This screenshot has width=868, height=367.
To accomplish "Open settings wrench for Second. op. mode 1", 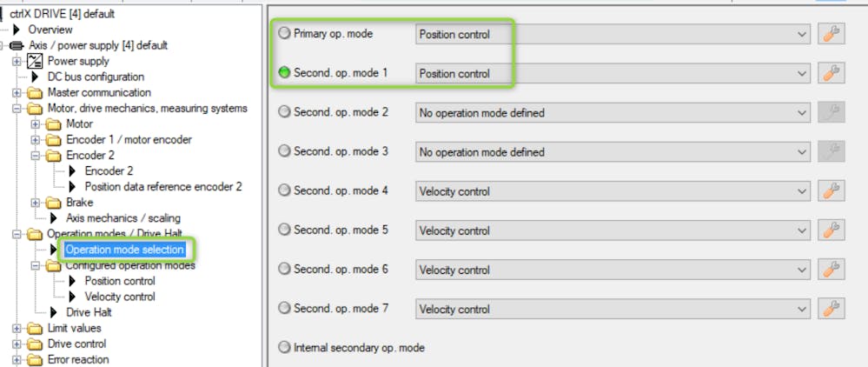I will (x=832, y=74).
